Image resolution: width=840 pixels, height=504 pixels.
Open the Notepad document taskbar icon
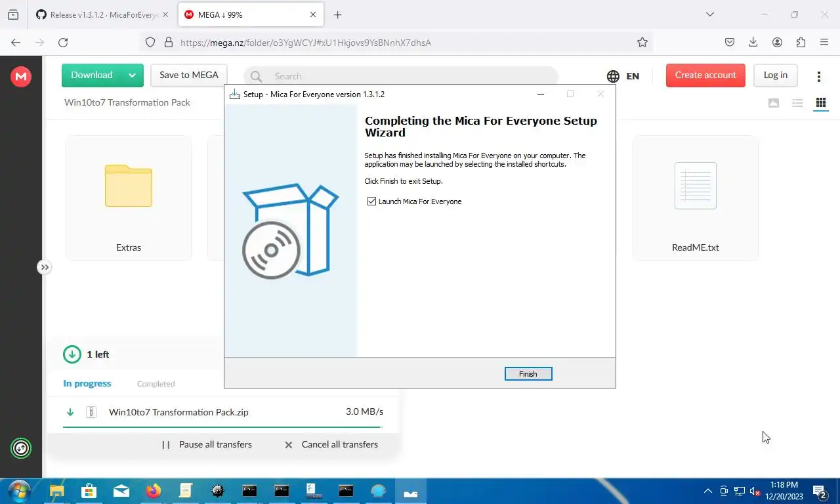(186, 491)
